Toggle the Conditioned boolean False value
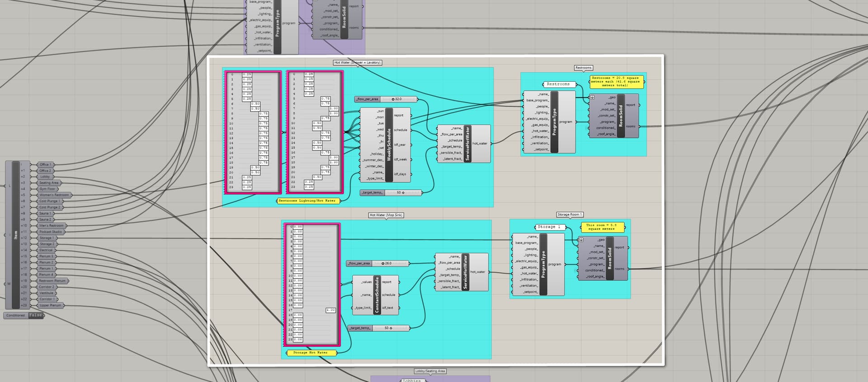868x382 pixels. pos(36,315)
